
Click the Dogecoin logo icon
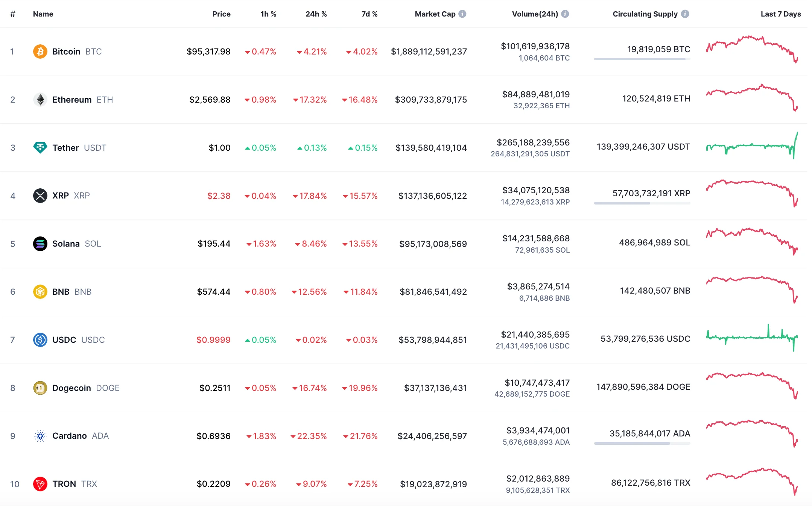coord(40,388)
